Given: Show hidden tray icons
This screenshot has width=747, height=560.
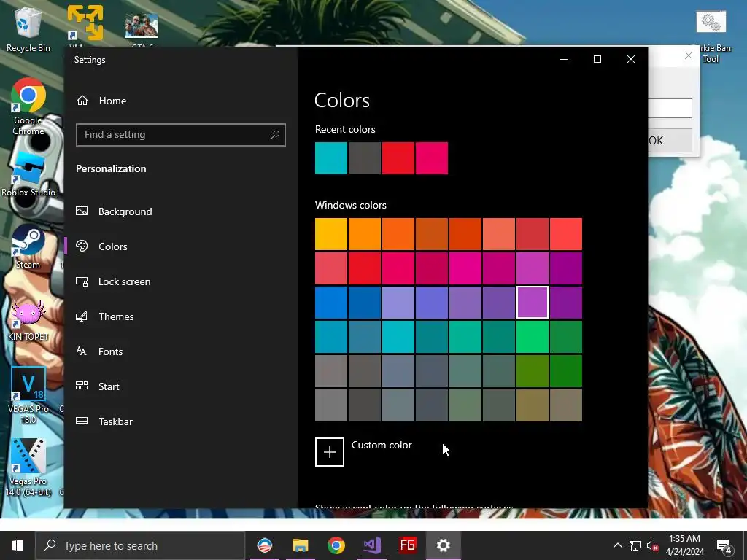Looking at the screenshot, I should 617,545.
